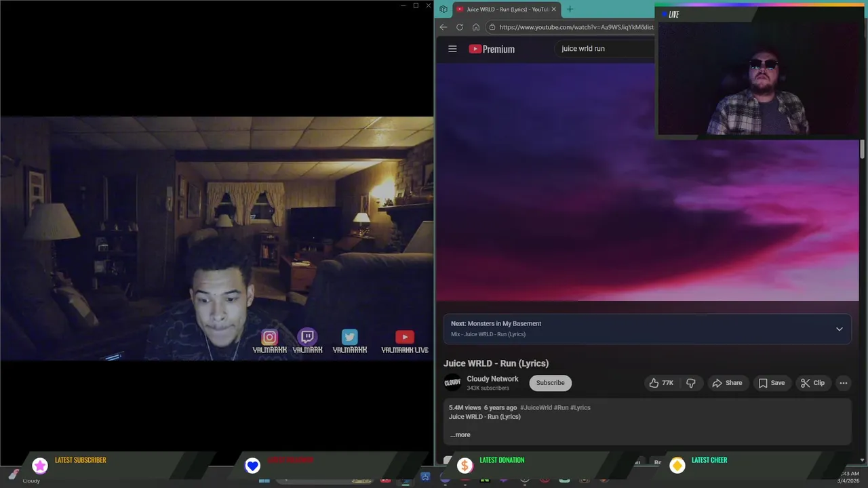Viewport: 868px width, 488px height.
Task: Go to the browser home page
Action: (476, 27)
